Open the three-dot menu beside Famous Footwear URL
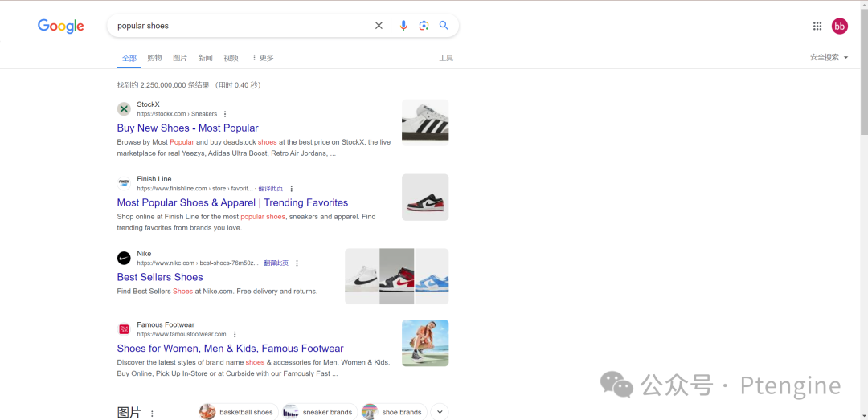Viewport: 868px width, 420px height. (x=235, y=334)
